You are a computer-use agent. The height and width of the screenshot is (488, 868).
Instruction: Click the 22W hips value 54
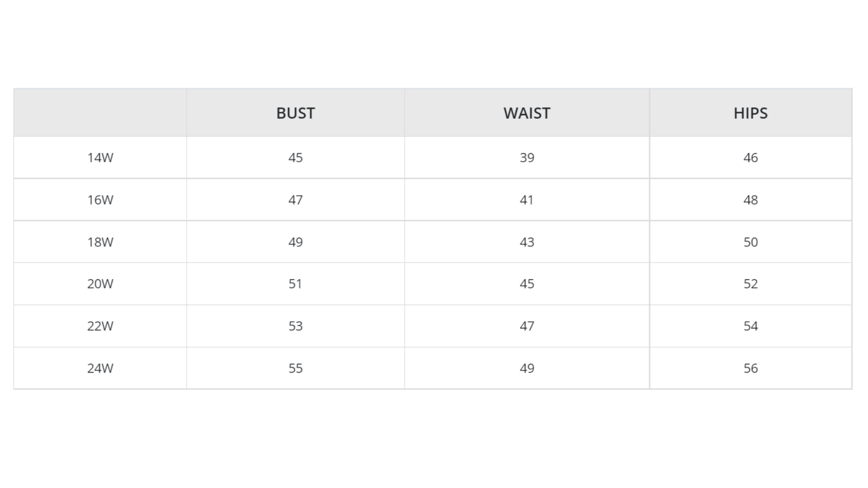point(750,326)
